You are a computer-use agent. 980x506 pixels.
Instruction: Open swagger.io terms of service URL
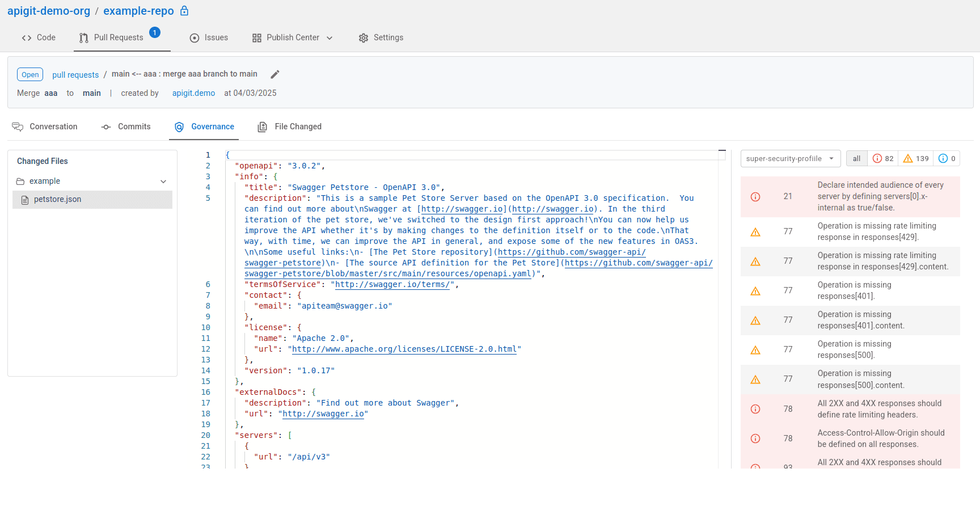point(392,284)
